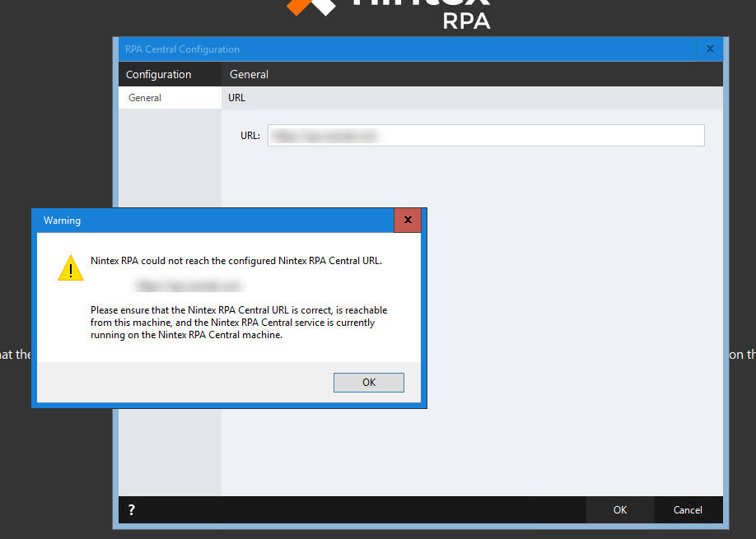Focus the URL input field
Image resolution: width=756 pixels, height=539 pixels.
[x=486, y=135]
